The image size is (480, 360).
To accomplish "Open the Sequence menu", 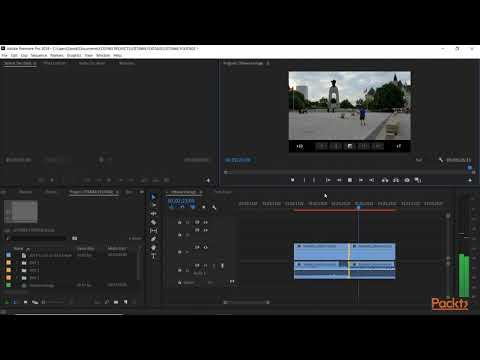I will click(39, 55).
